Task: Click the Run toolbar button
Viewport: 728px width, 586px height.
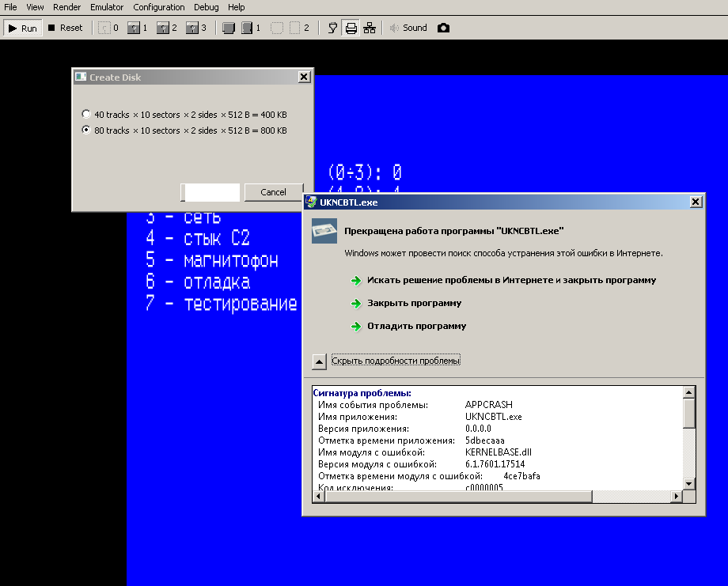Action: pos(23,28)
